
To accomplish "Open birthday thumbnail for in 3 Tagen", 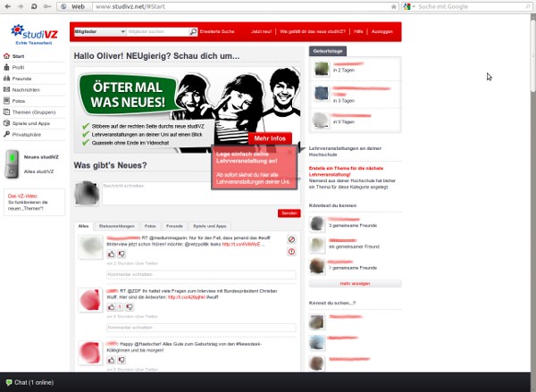I will pos(322,93).
